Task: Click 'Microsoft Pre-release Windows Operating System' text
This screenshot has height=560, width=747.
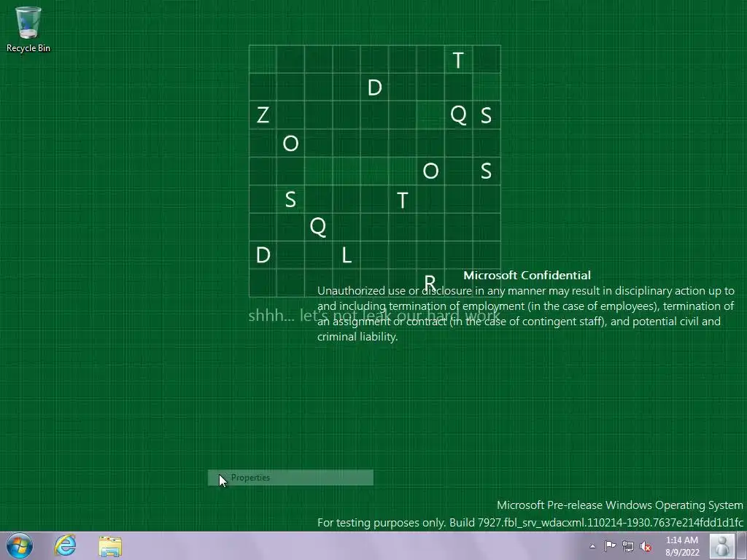Action: point(620,505)
